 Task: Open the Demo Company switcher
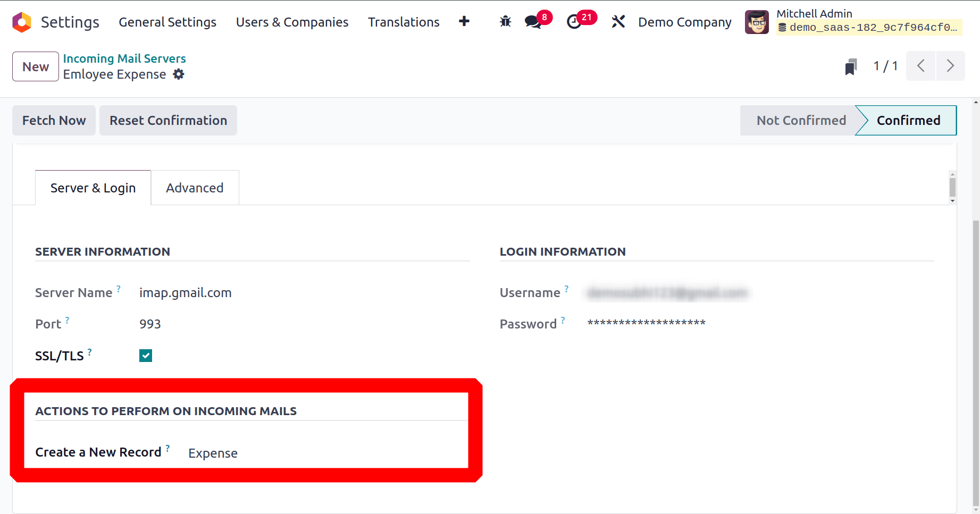click(x=685, y=22)
